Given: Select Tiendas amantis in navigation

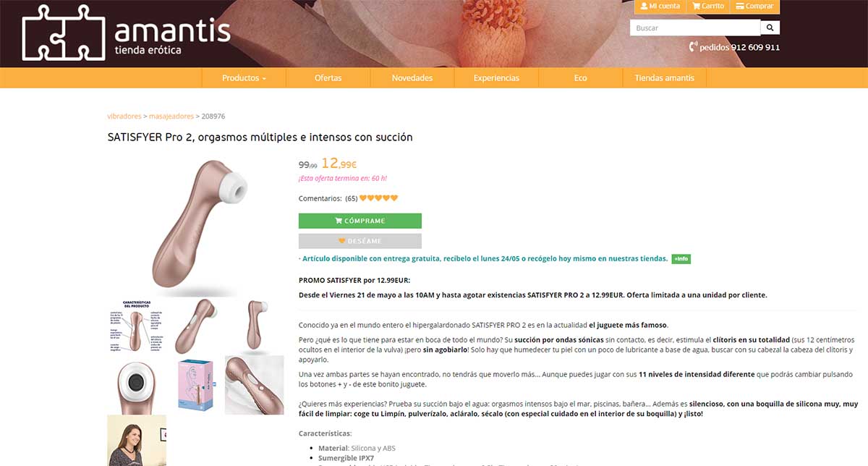Looking at the screenshot, I should 664,78.
